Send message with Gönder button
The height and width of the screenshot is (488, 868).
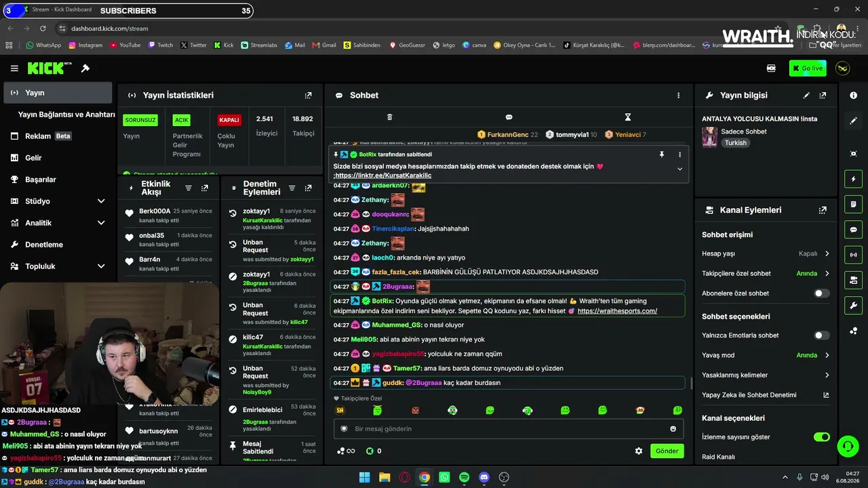(667, 451)
